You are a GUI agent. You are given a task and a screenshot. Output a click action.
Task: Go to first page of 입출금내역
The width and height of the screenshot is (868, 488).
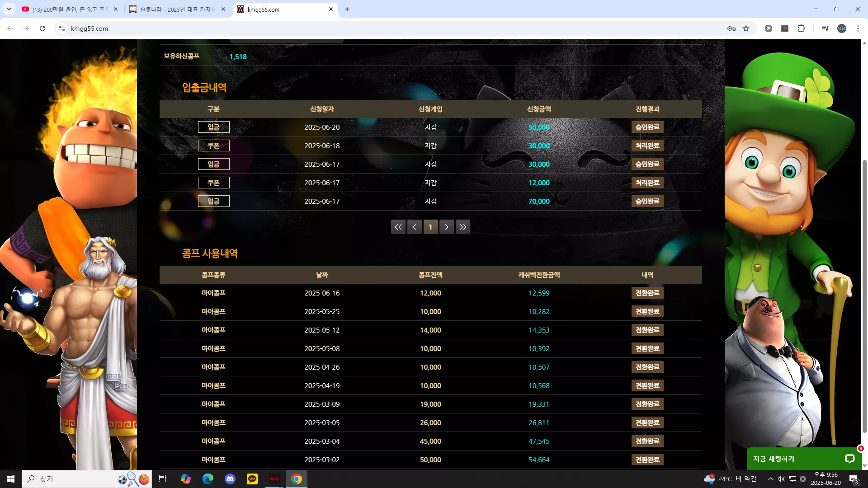click(x=398, y=227)
